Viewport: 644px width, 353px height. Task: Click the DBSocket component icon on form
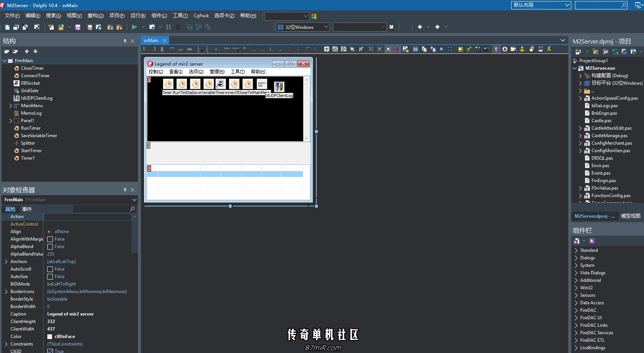click(221, 84)
